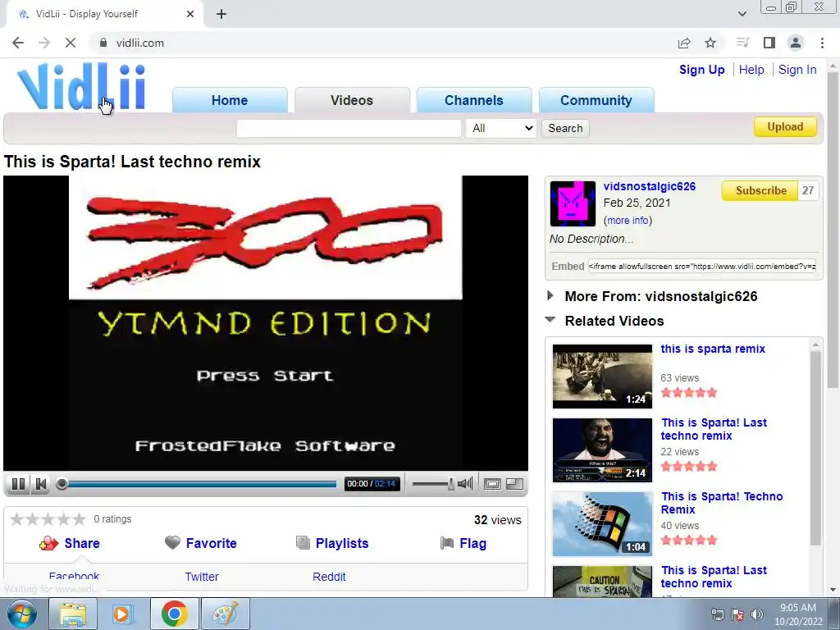
Task: Collapse the Related Videos section
Action: coord(550,320)
